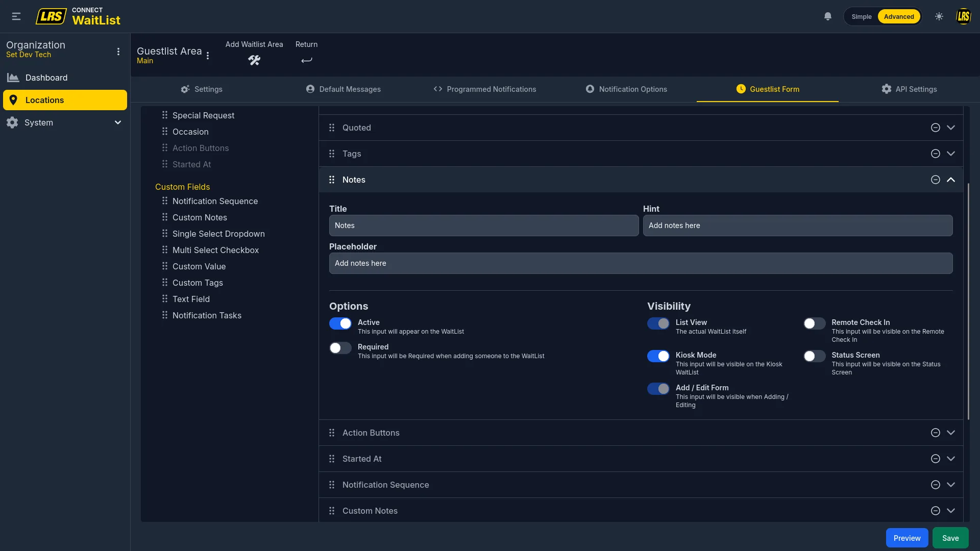The height and width of the screenshot is (551, 980).
Task: Remove the Notes field using minus icon
Action: click(x=935, y=180)
